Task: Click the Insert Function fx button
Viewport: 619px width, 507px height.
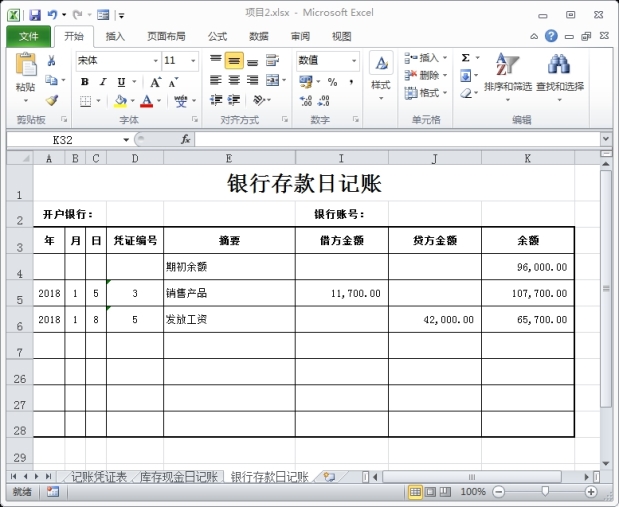Action: click(186, 139)
